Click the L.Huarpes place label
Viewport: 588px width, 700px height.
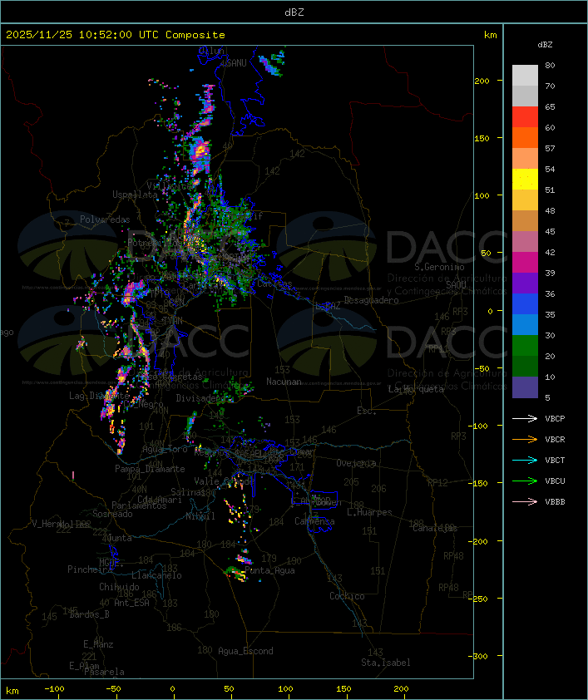pos(369,512)
